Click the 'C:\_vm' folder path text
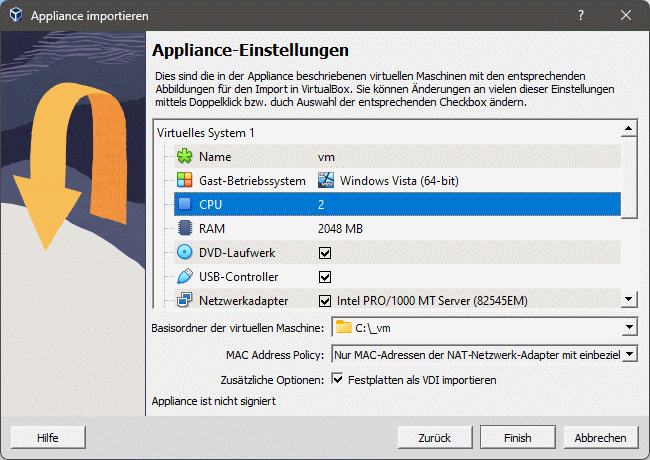Screen dimensions: 650x460 tap(372, 328)
